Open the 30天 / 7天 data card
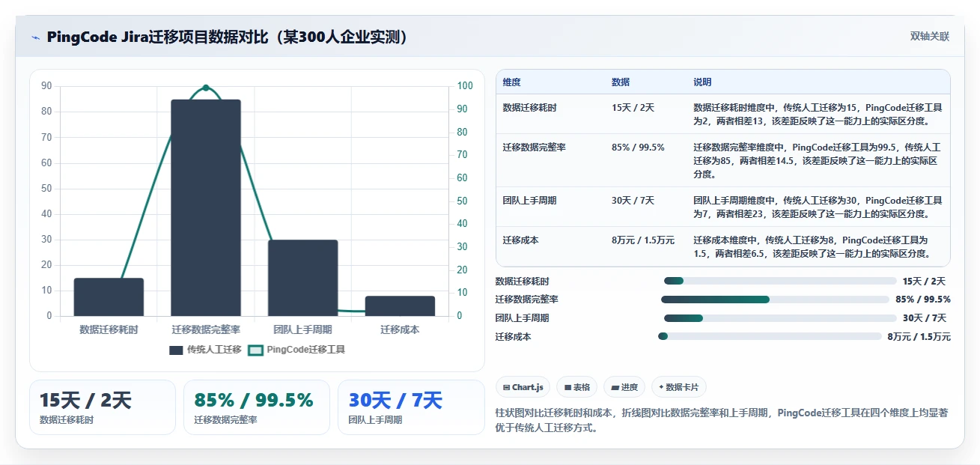980x465 pixels. (411, 407)
